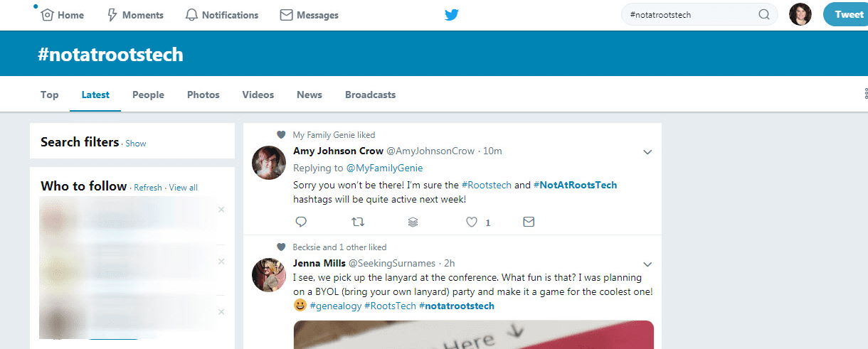This screenshot has width=868, height=349.
Task: Open the Videos tab
Action: [258, 95]
